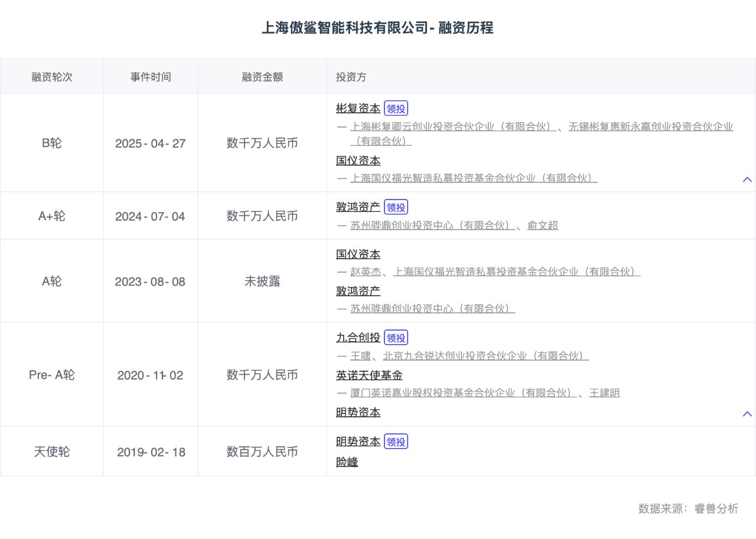Click the 敦鸿资产 link in A+轮 row
The height and width of the screenshot is (539, 756).
(358, 207)
